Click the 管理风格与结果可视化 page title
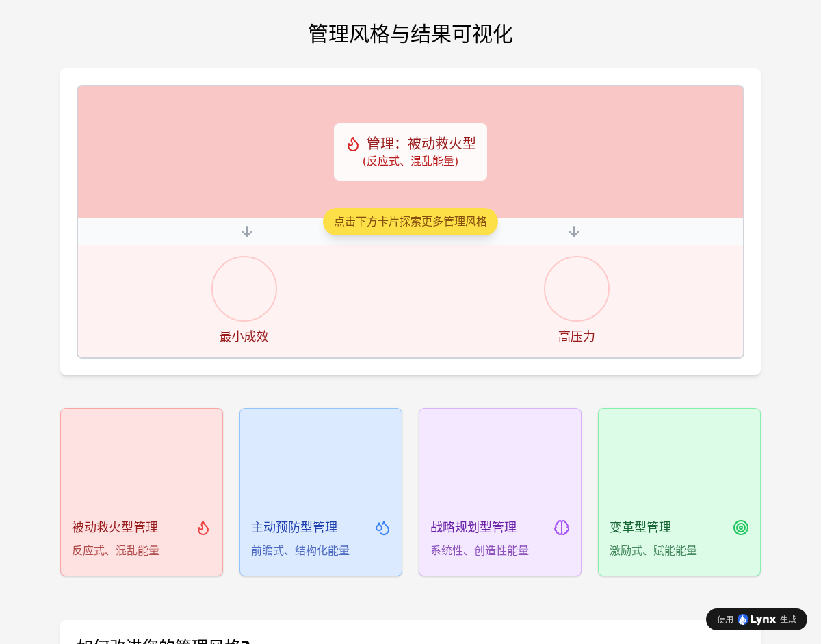This screenshot has height=644, width=821. [410, 34]
